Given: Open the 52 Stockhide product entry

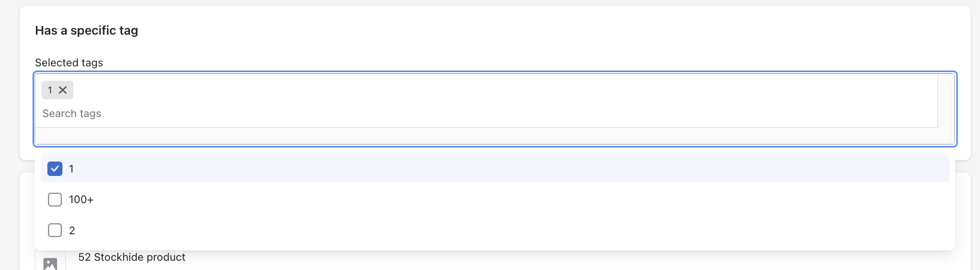Looking at the screenshot, I should (x=132, y=257).
